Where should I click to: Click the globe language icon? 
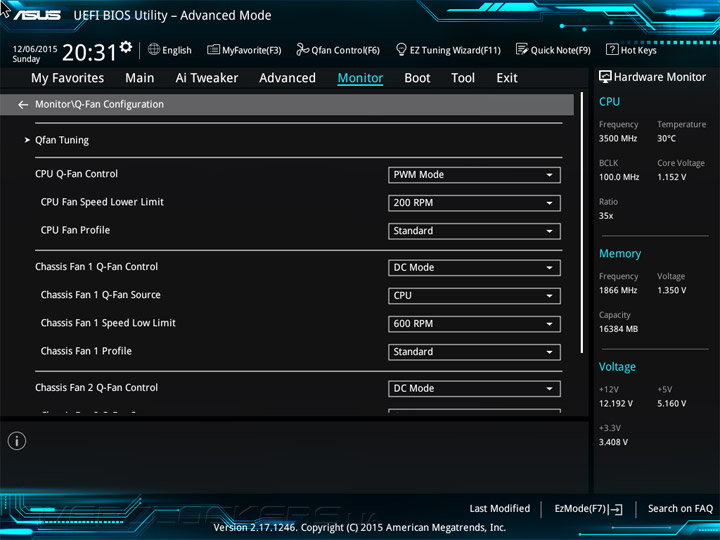pyautogui.click(x=154, y=49)
